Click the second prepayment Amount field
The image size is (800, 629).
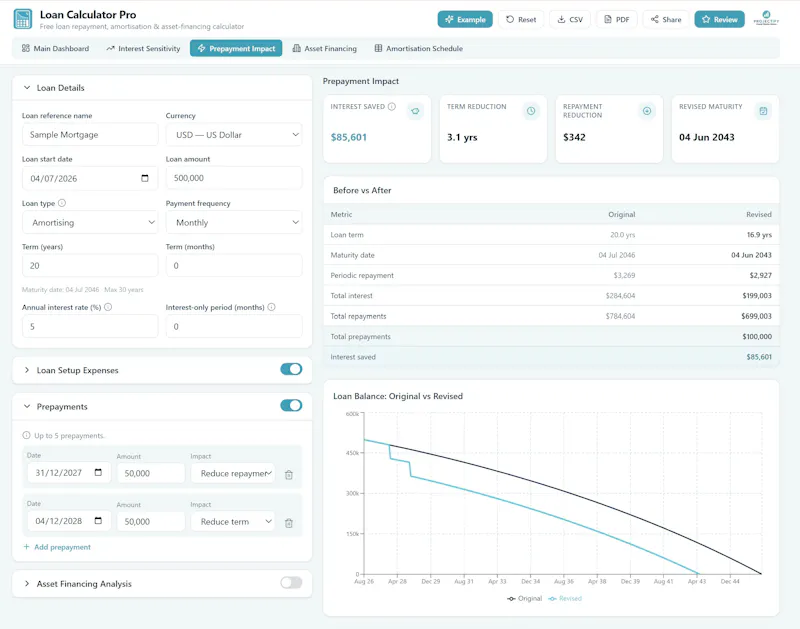(151, 522)
